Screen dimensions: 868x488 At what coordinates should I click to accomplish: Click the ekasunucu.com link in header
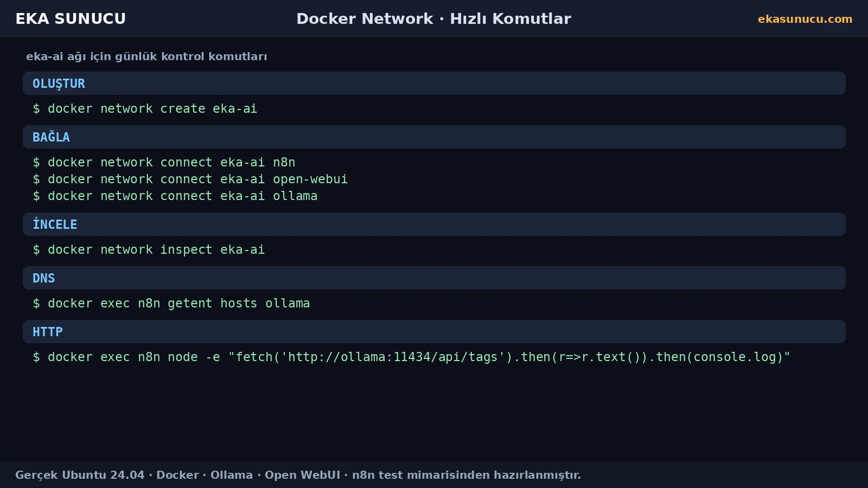coord(805,19)
